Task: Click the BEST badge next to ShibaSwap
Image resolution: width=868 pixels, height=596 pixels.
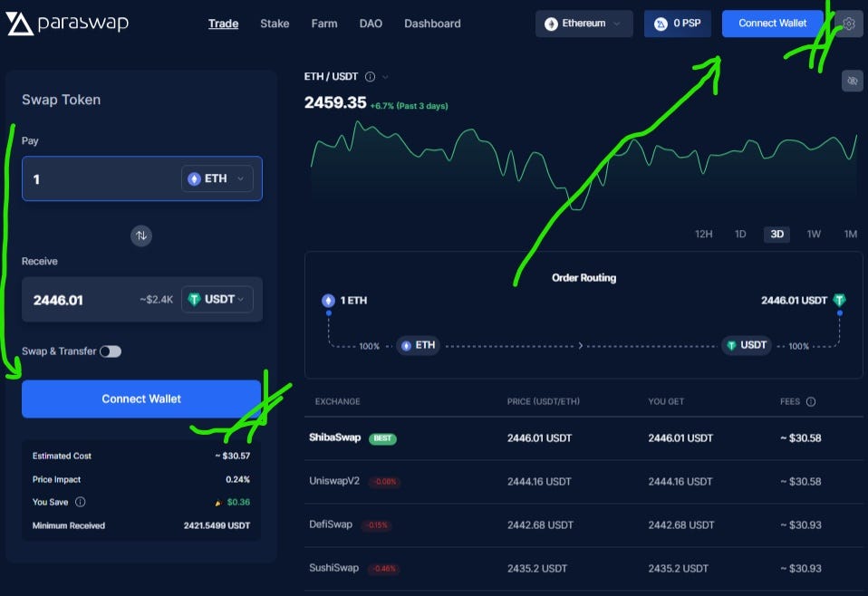Action: (382, 438)
